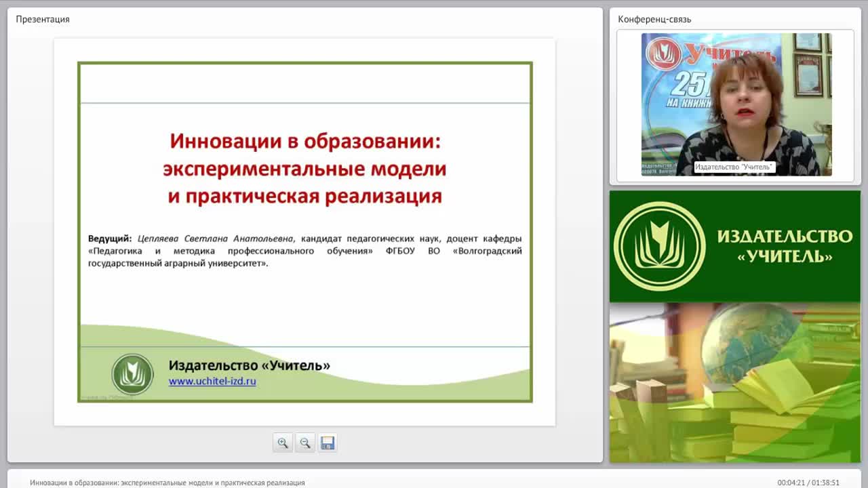
Task: Click the Ведущий presenter description paragraph
Action: (305, 251)
